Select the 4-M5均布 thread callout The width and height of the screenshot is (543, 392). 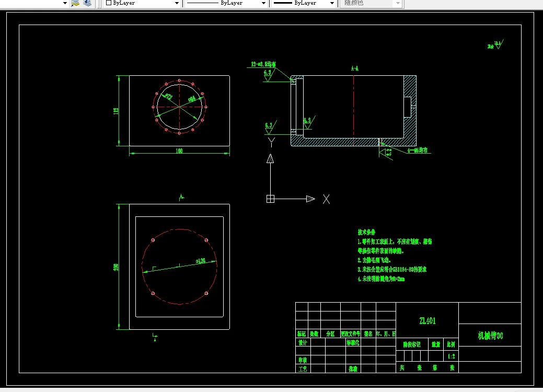(418, 151)
